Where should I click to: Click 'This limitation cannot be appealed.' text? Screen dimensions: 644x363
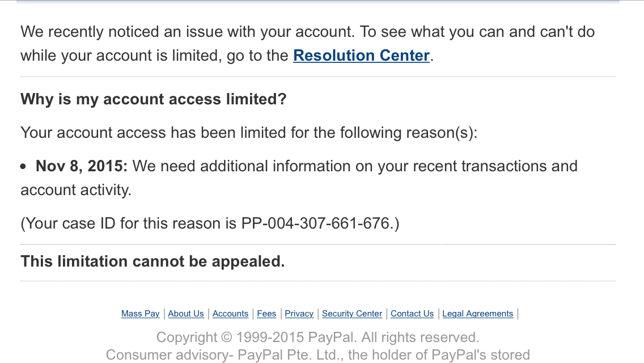coord(153,261)
